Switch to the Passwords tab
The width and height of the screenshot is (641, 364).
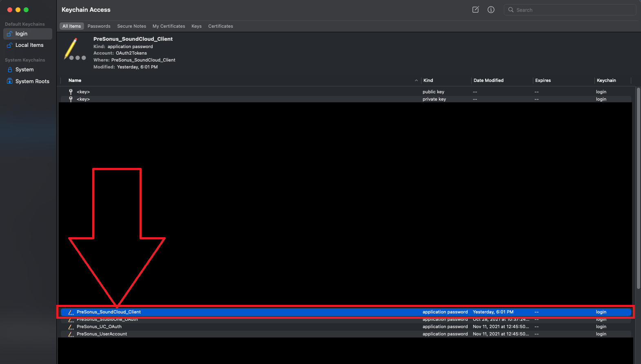tap(99, 26)
